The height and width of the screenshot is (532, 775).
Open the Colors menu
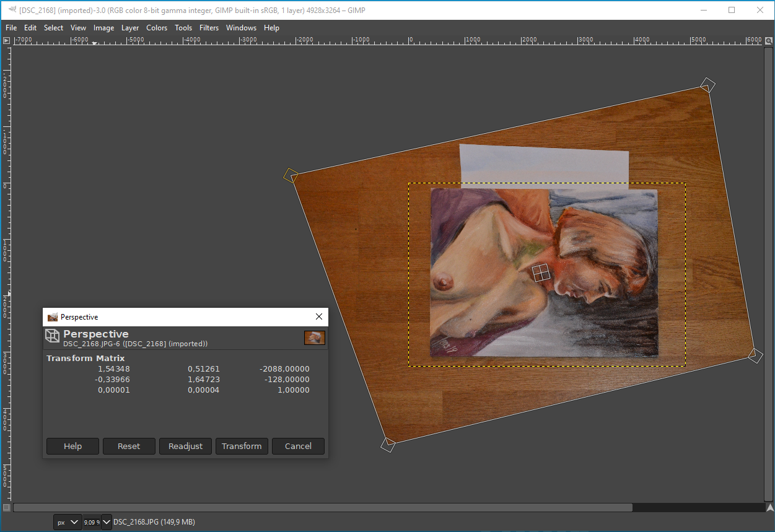pyautogui.click(x=157, y=28)
